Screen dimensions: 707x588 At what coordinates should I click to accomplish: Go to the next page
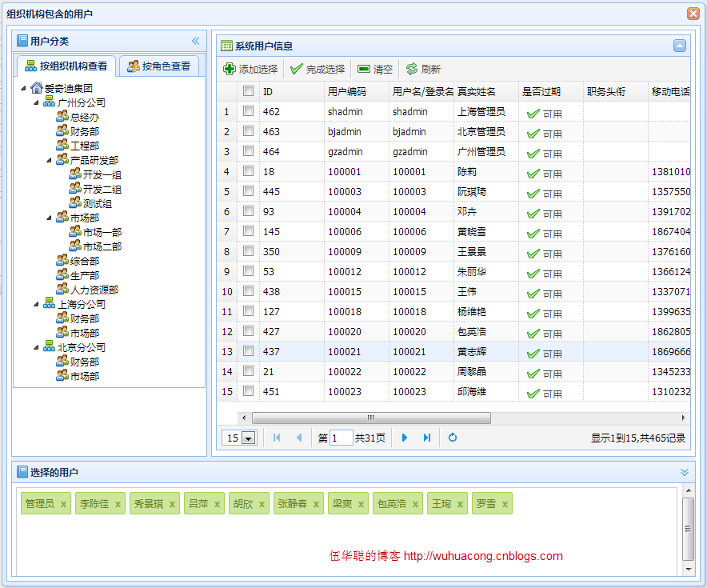tap(405, 438)
